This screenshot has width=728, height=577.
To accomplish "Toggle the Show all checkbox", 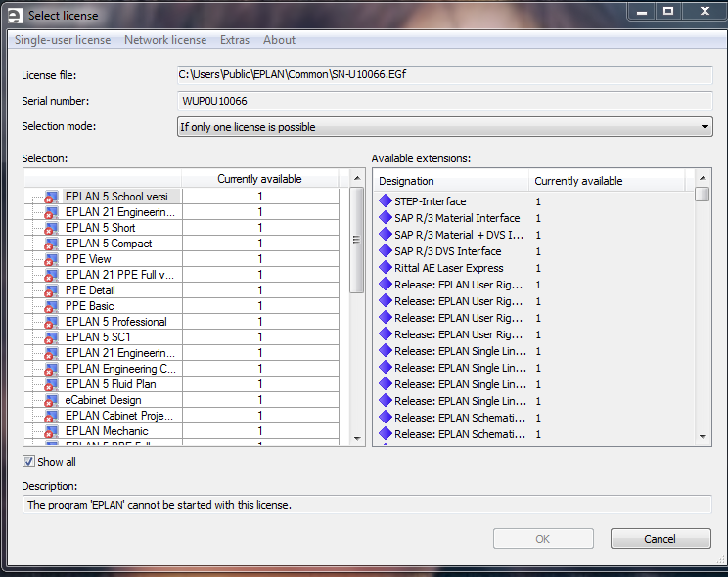I will 28,462.
